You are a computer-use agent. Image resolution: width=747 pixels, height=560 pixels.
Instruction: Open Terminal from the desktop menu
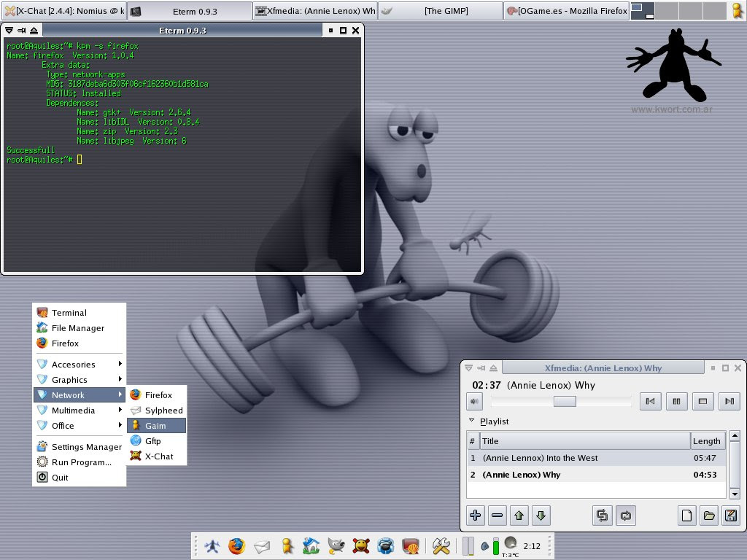[79, 313]
